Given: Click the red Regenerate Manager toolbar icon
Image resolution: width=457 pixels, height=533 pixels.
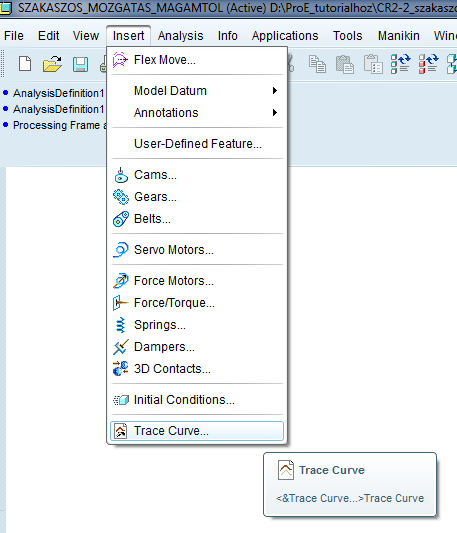Looking at the screenshot, I should 428,64.
